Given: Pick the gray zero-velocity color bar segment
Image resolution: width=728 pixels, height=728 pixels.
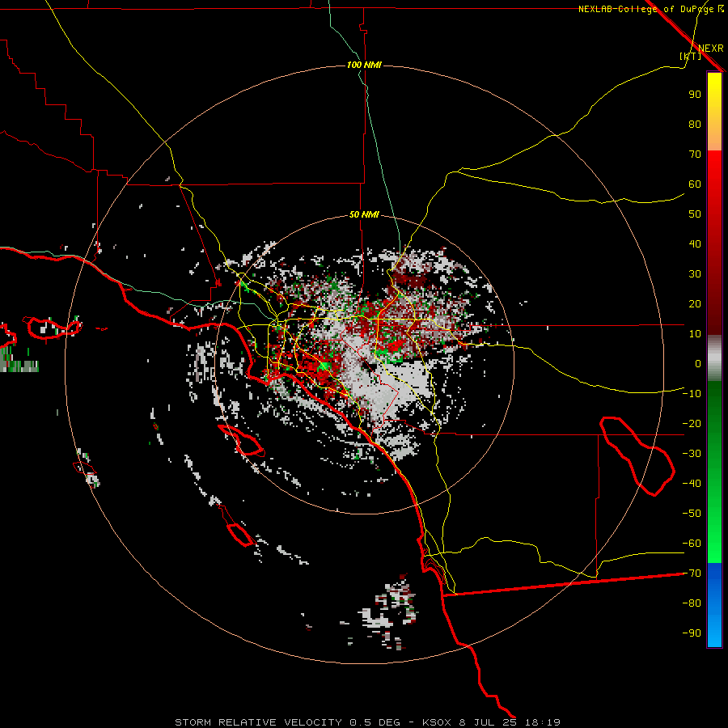Looking at the screenshot, I should [x=714, y=358].
